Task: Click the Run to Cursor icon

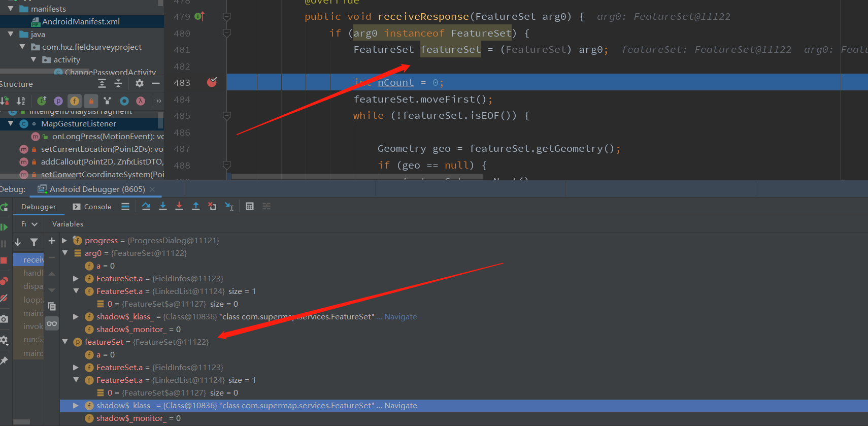Action: click(229, 206)
